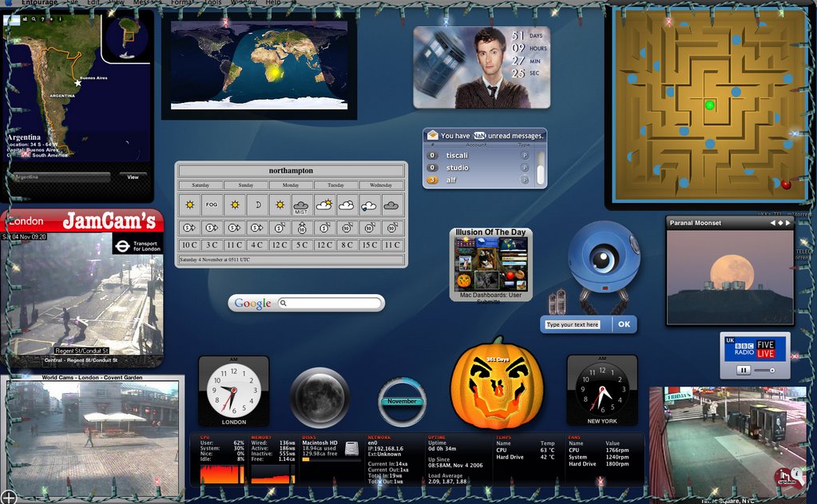This screenshot has height=504, width=817.
Task: Click the 'Load Average' label in the system monitor
Action: [x=446, y=475]
